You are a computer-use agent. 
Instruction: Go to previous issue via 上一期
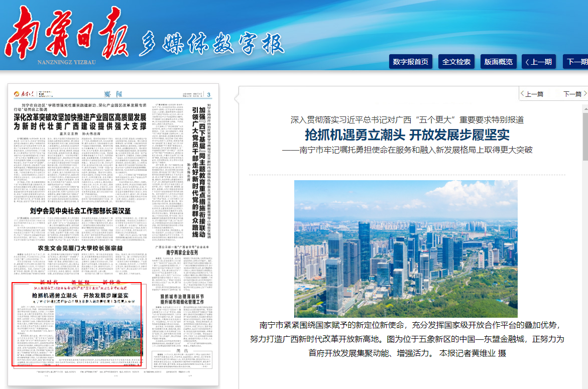click(x=539, y=62)
